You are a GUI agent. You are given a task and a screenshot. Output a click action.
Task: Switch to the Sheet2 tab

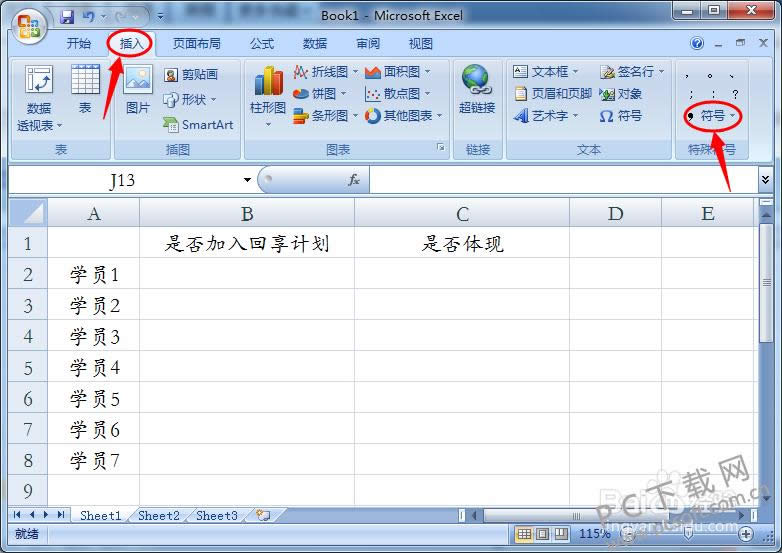(159, 516)
